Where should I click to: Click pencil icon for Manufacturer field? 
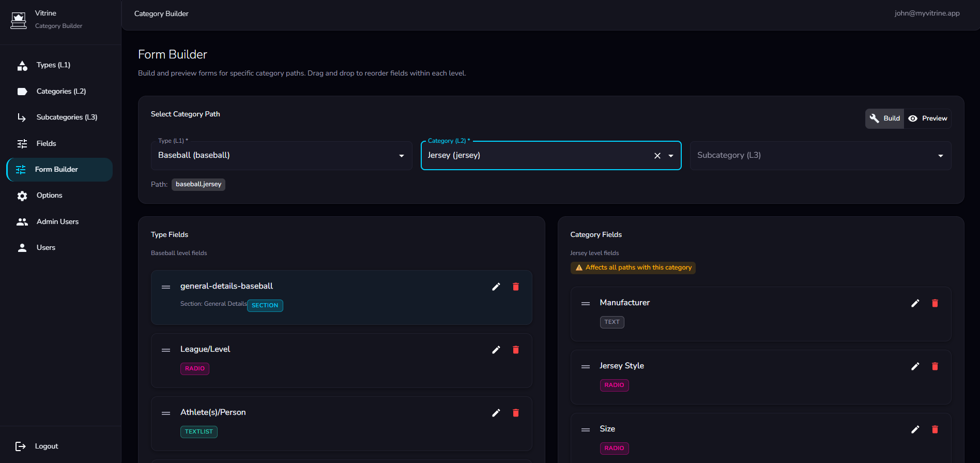915,303
